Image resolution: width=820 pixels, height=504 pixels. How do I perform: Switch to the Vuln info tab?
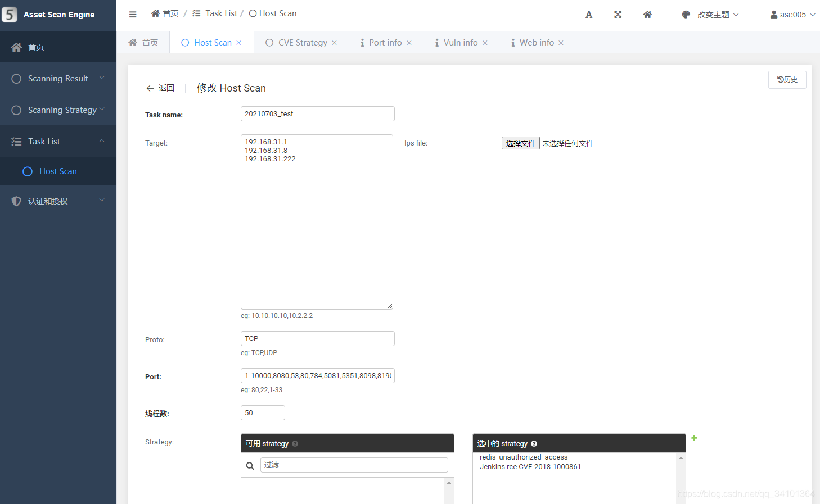pos(461,43)
